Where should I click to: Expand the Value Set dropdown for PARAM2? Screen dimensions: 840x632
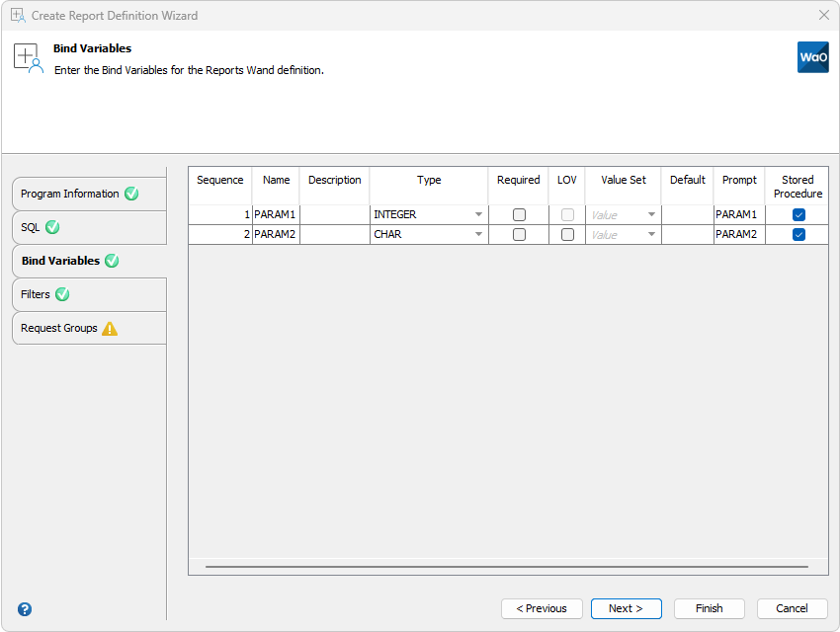[x=651, y=235]
